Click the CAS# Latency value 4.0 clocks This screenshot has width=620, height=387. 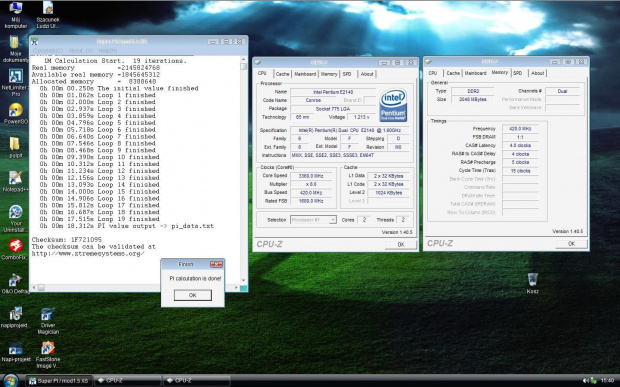pos(520,145)
